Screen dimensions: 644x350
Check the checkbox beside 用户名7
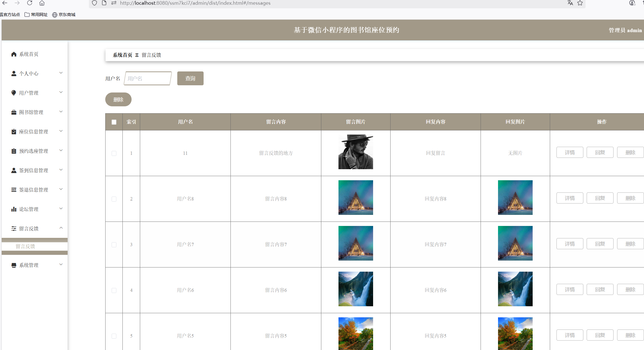[x=114, y=245]
